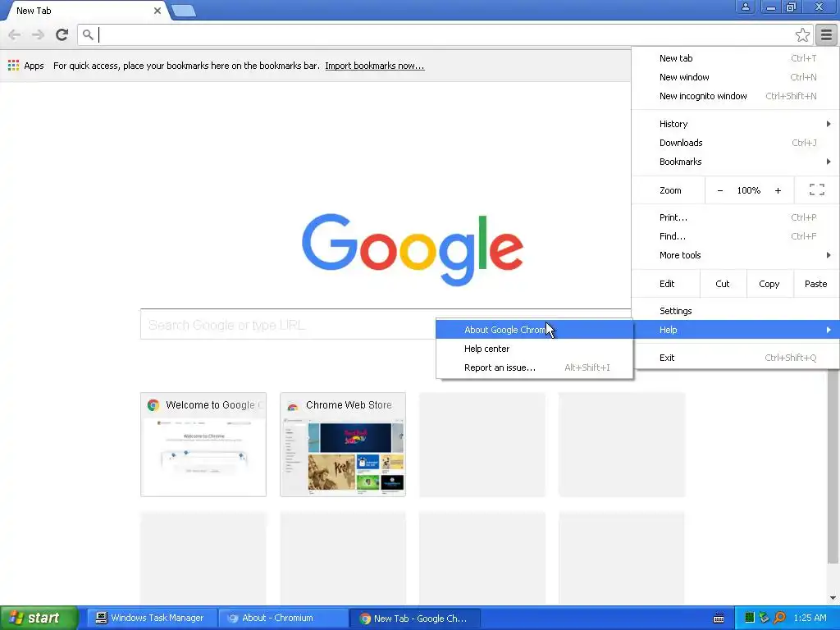Open About Google Chrome in the Help submenu
Image resolution: width=840 pixels, height=630 pixels.
pyautogui.click(x=534, y=330)
